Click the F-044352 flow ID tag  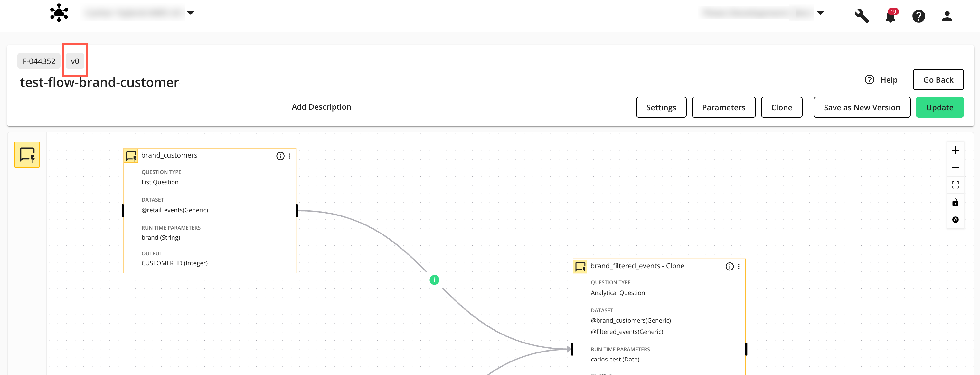[39, 61]
